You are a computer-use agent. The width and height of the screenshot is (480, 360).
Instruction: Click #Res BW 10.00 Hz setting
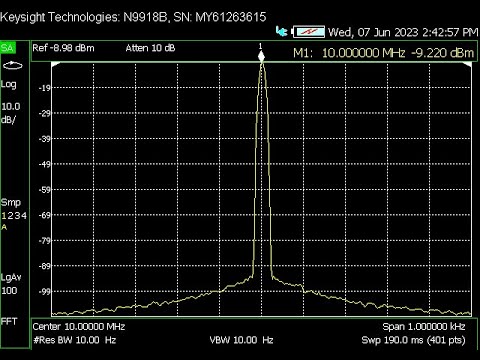tap(75, 340)
